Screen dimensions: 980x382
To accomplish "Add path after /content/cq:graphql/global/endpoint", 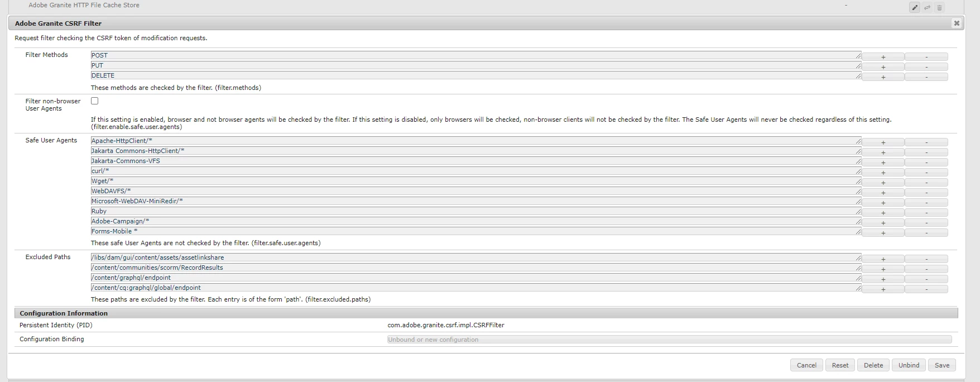I will click(883, 289).
